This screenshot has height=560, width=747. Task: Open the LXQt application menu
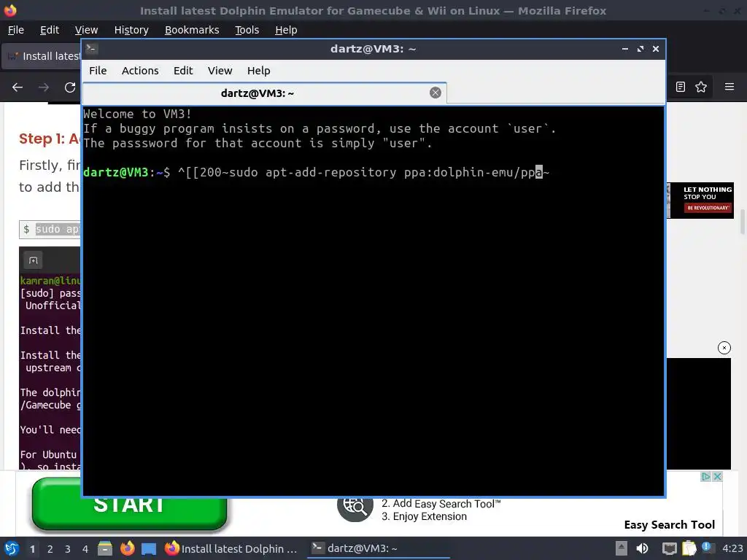pyautogui.click(x=12, y=548)
